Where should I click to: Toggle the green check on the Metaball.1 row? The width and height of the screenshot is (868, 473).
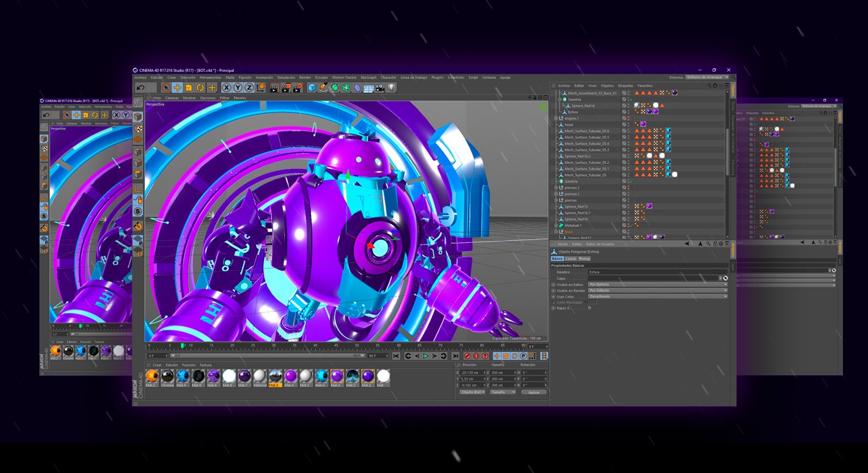point(630,225)
